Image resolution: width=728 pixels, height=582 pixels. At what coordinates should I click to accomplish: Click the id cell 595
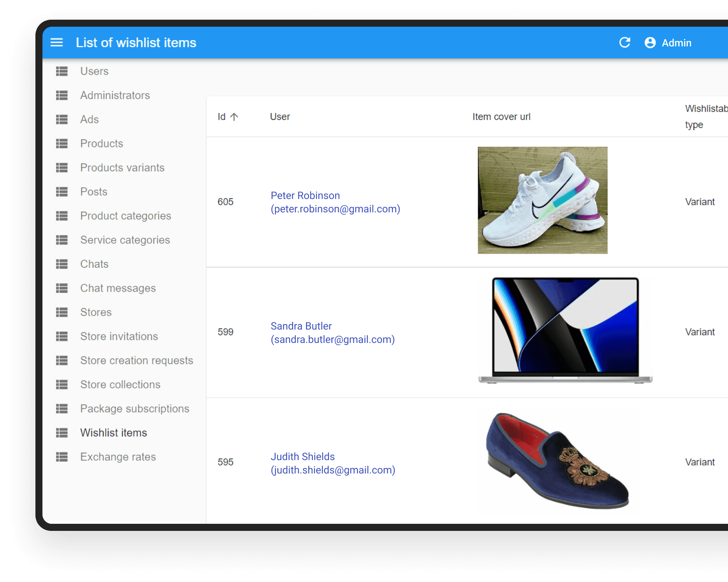[225, 462]
